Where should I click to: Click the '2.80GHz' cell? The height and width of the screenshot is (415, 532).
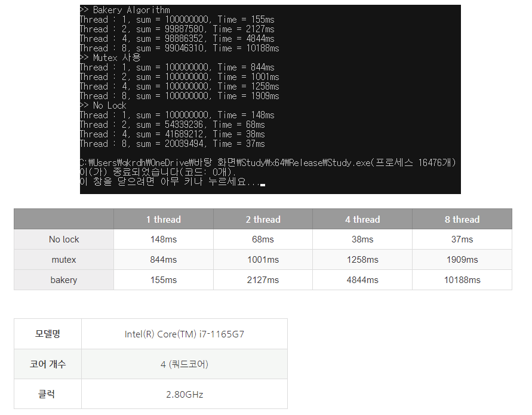coord(184,394)
